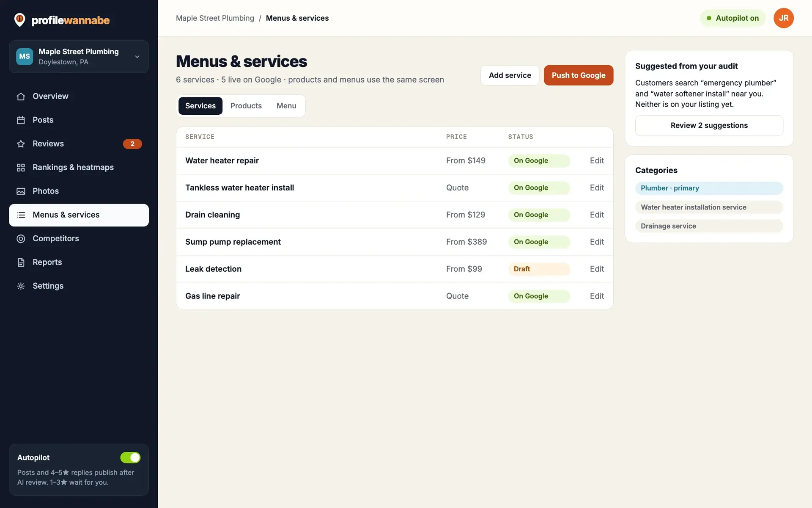The image size is (812, 508).
Task: Click the Draft status badge for Leak detection
Action: [x=539, y=269]
